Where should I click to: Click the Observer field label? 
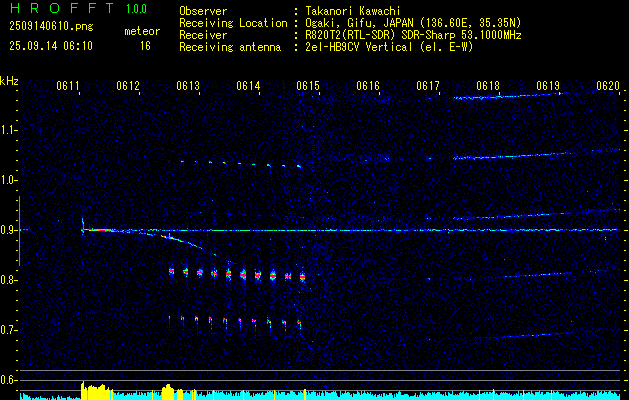(203, 11)
